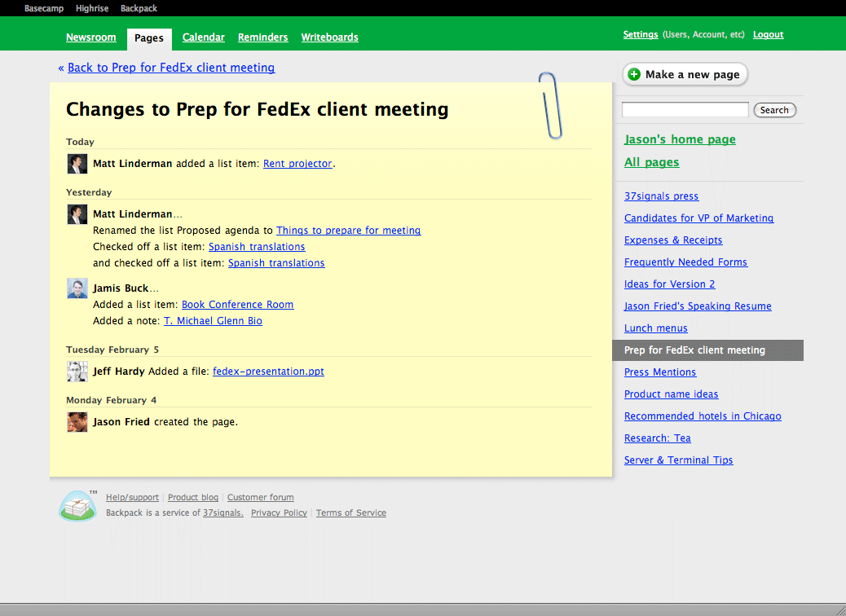Image resolution: width=846 pixels, height=616 pixels.
Task: Open Server & Terminal Tips page
Action: coord(679,460)
